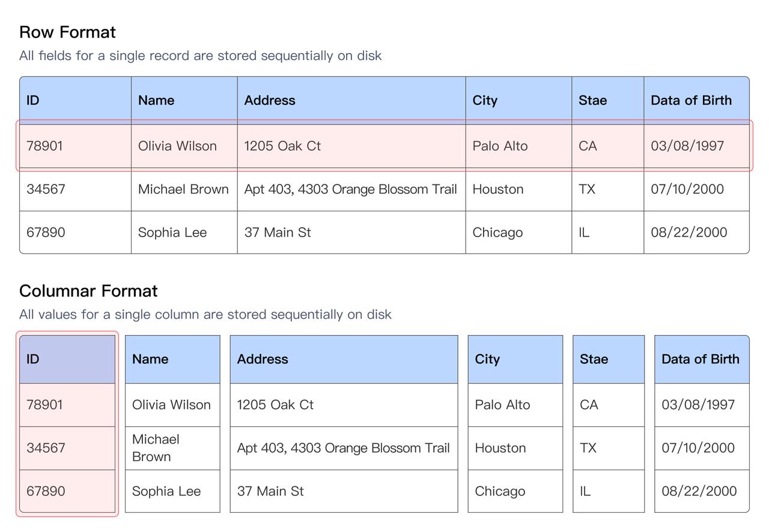Click CA in the Row Format Stae column
769x532 pixels.
tap(588, 146)
